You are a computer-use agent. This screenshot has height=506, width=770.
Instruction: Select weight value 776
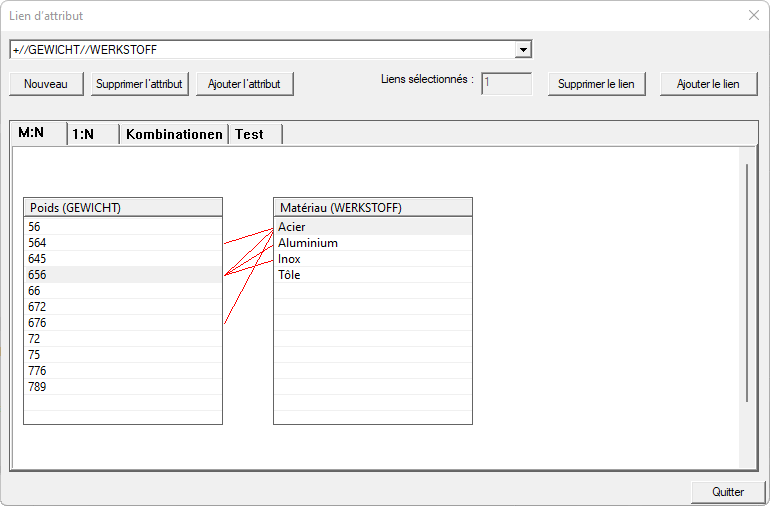(123, 370)
